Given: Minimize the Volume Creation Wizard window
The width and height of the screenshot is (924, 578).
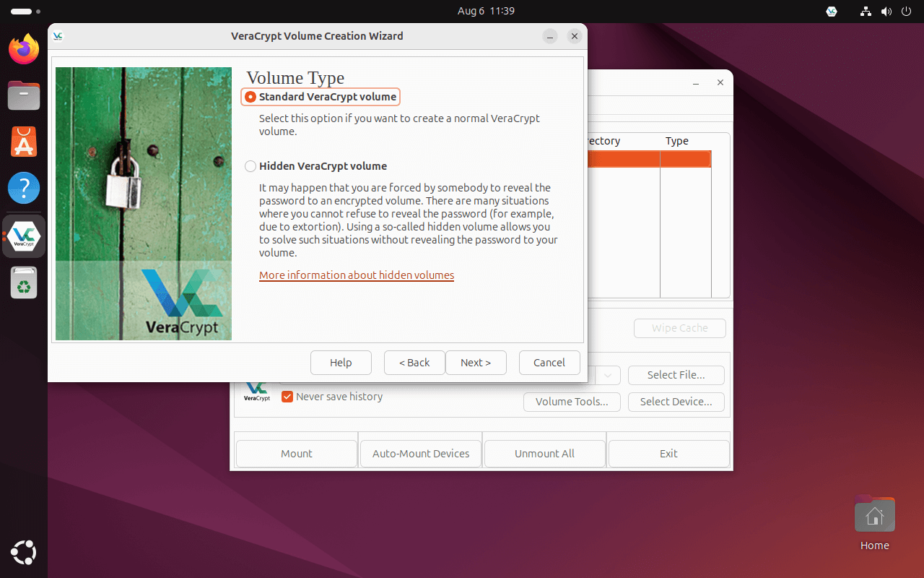Looking at the screenshot, I should click(550, 36).
